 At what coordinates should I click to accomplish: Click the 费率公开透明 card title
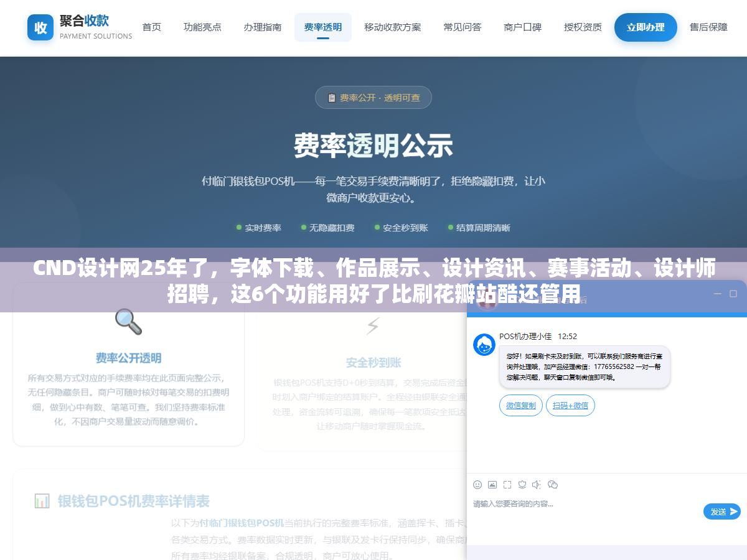128,358
